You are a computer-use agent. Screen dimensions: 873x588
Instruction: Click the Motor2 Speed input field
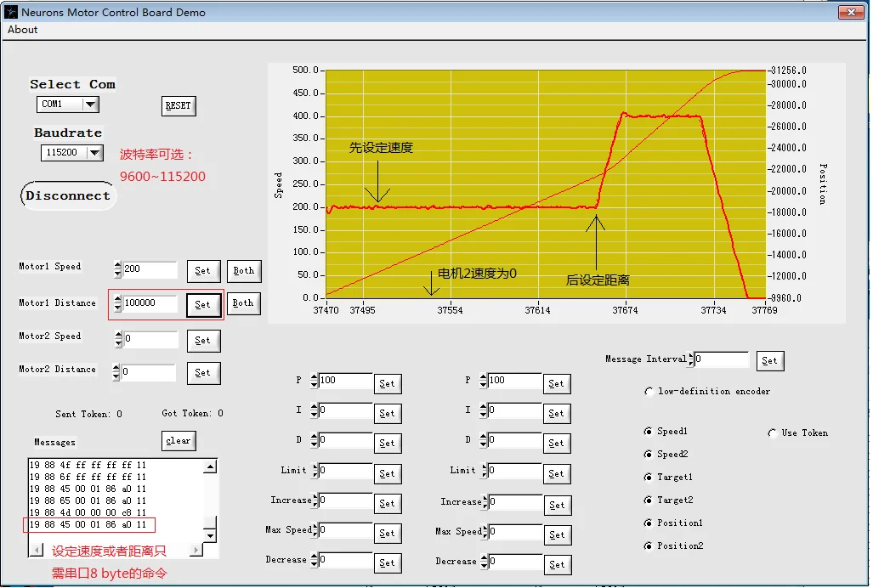[150, 339]
